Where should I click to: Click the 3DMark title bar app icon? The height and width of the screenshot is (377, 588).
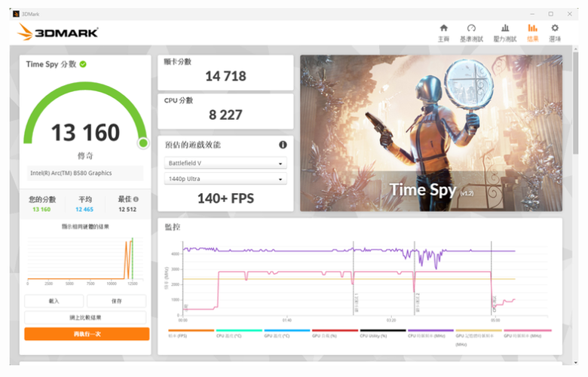point(16,14)
